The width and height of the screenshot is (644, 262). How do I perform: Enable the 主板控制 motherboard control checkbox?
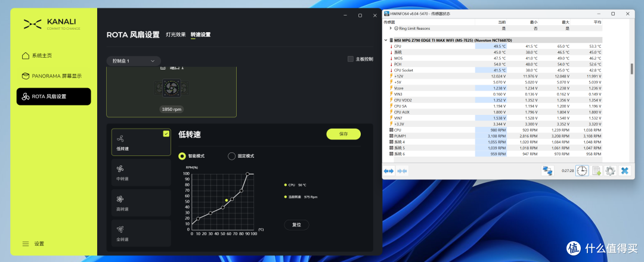coord(351,59)
